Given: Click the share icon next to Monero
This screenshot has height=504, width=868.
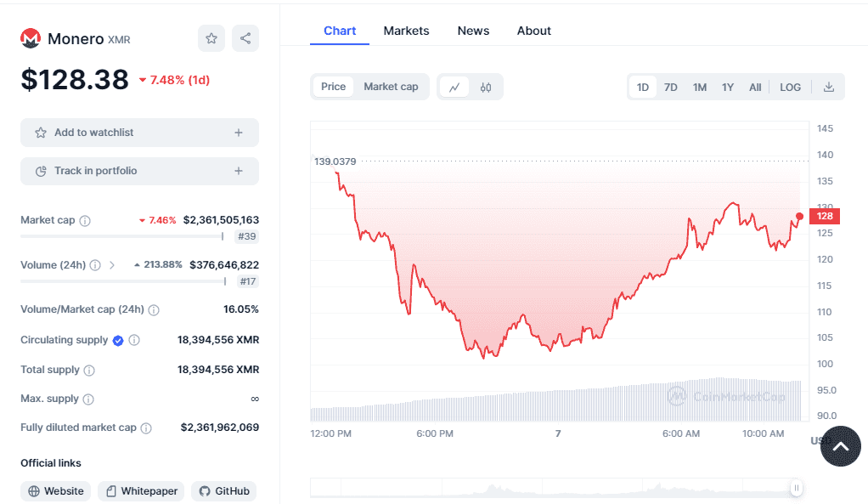Looking at the screenshot, I should click(245, 38).
